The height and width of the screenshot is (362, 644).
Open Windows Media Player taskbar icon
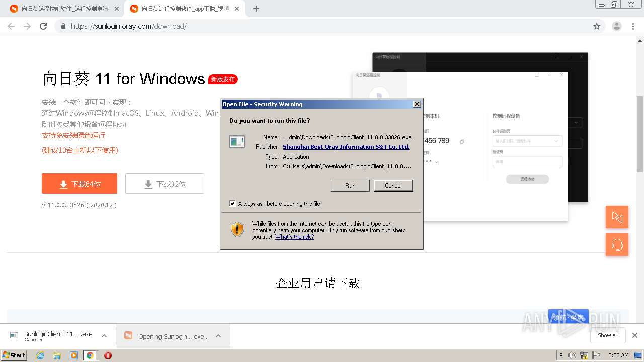coord(74,355)
